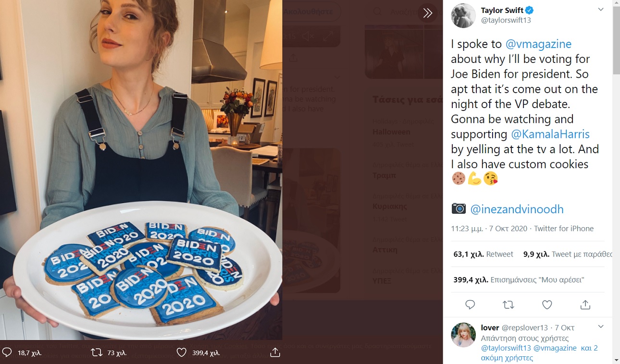Retweet using the sidebar retweet icon
Image resolution: width=620 pixels, height=364 pixels.
click(508, 304)
